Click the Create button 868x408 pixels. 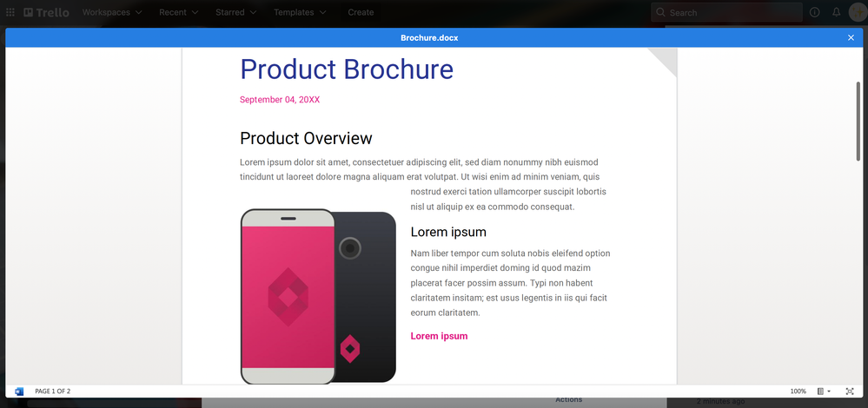click(361, 12)
